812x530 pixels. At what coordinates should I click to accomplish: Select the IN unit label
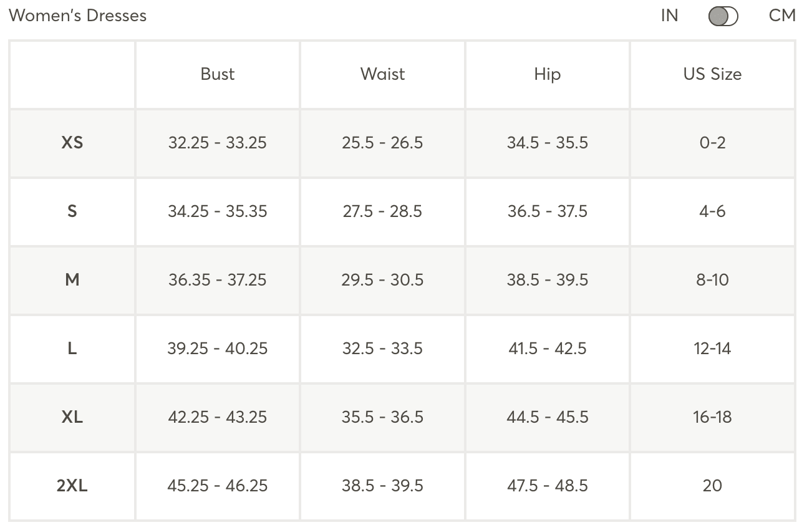point(669,16)
